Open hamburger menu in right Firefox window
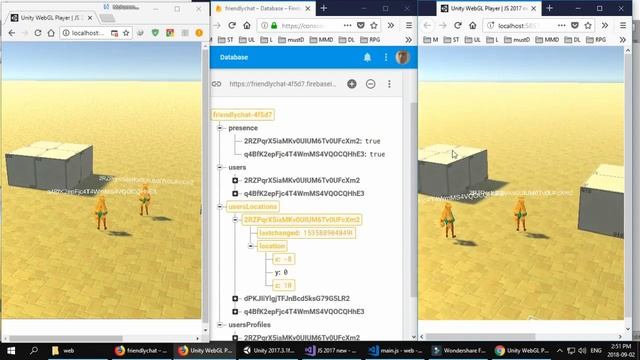The height and width of the screenshot is (360, 640). tap(623, 25)
